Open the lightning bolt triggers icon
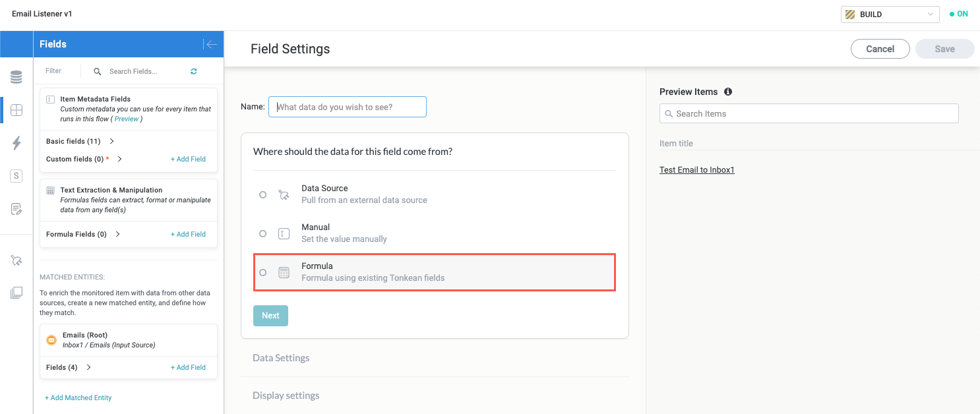The image size is (980, 414). (16, 143)
